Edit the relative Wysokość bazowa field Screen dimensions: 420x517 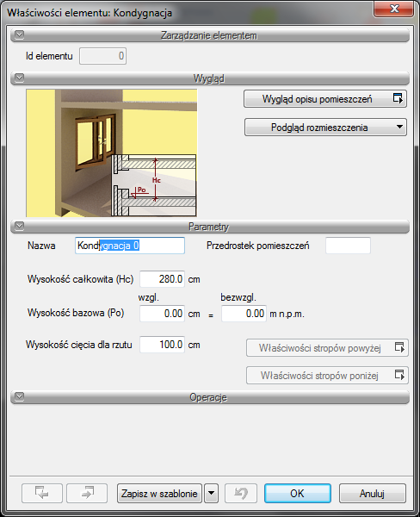tap(162, 314)
